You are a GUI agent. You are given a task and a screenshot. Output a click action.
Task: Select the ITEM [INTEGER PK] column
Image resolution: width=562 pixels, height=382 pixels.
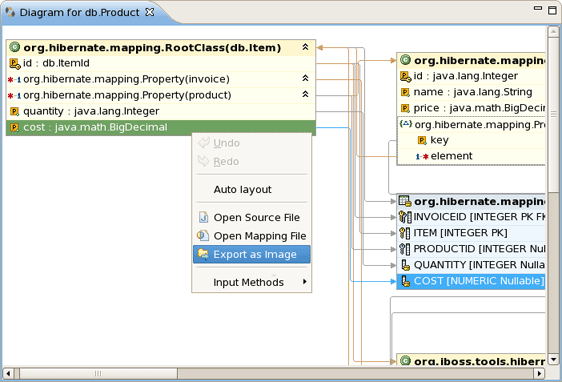coord(471,233)
